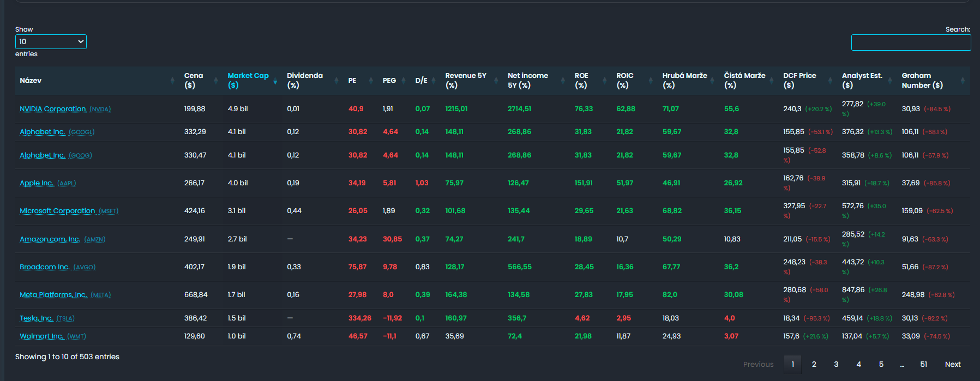This screenshot has height=381, width=980.
Task: Select Walmart Graham Number 33,09
Action: [x=911, y=336]
